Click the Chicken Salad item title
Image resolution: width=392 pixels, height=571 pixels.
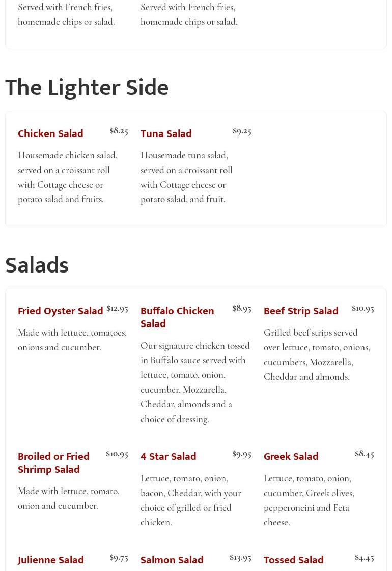[x=50, y=133]
